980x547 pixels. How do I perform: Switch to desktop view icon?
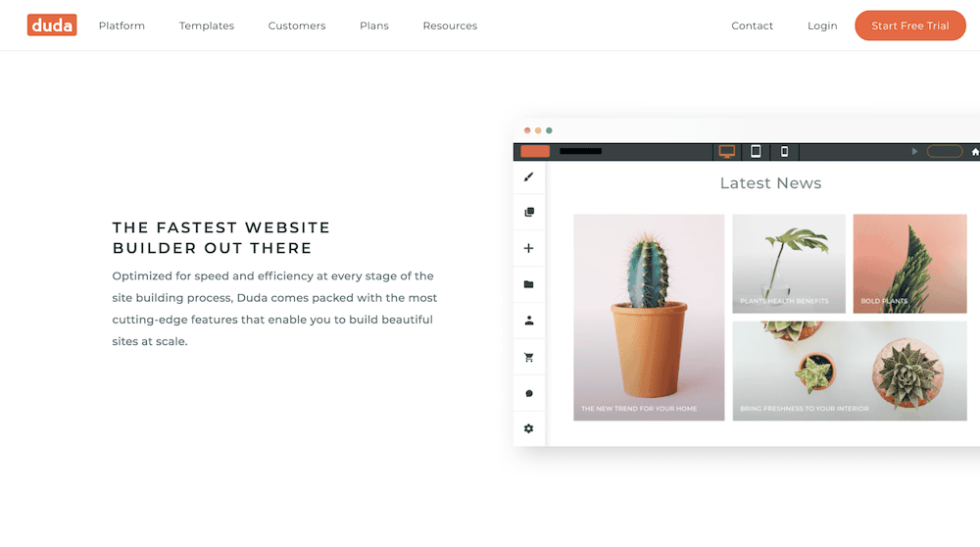pyautogui.click(x=727, y=151)
